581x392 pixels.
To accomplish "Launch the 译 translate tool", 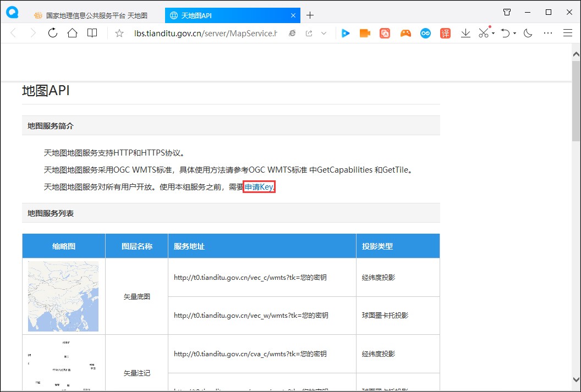I will click(x=445, y=33).
